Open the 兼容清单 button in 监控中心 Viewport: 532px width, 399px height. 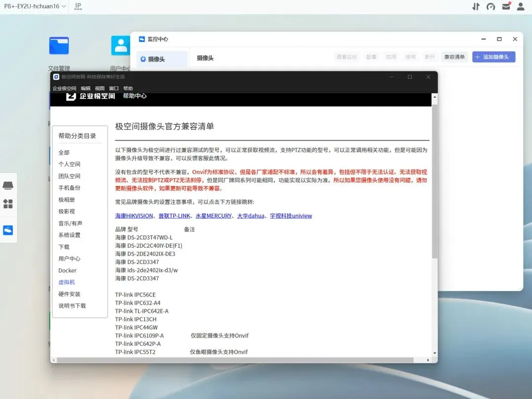[454, 57]
